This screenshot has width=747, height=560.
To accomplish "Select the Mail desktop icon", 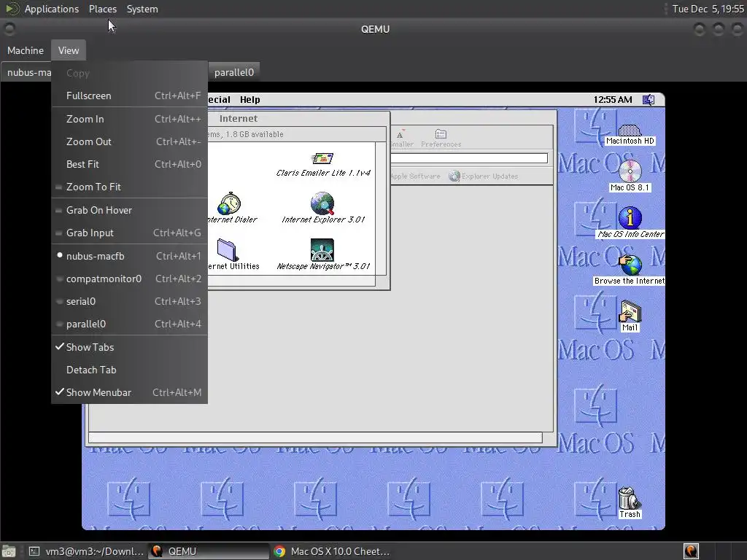I will point(630,311).
